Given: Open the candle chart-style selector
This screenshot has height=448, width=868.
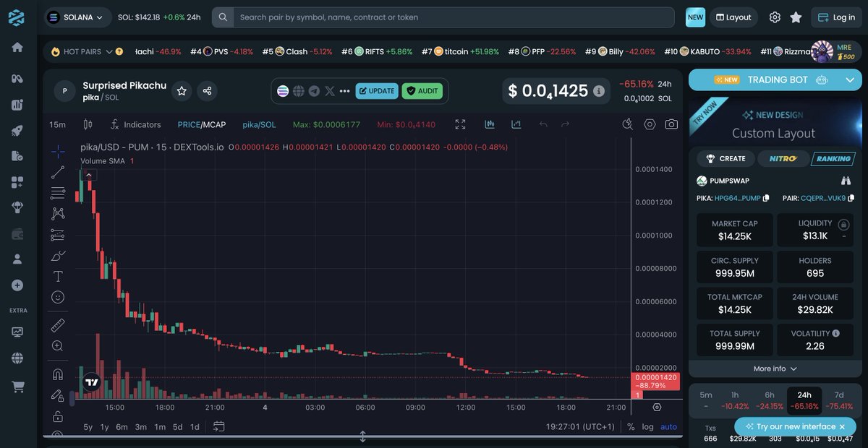Looking at the screenshot, I should tap(88, 124).
